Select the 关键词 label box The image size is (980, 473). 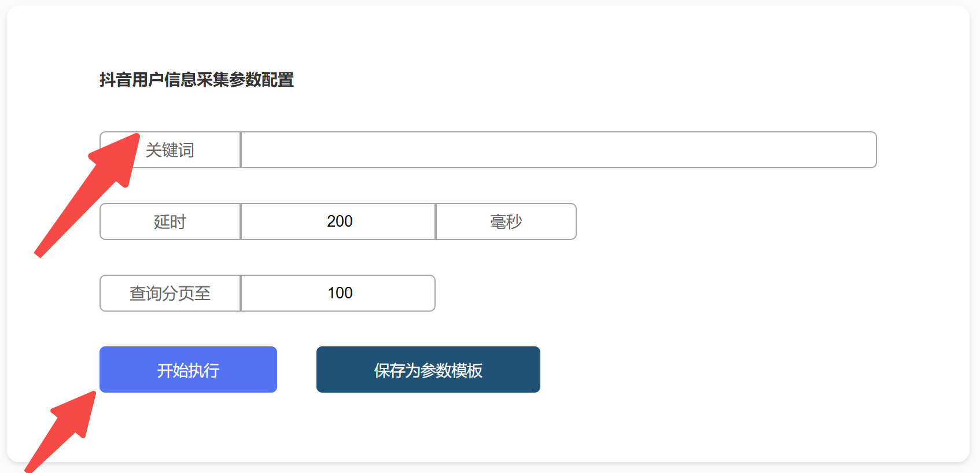pos(170,150)
